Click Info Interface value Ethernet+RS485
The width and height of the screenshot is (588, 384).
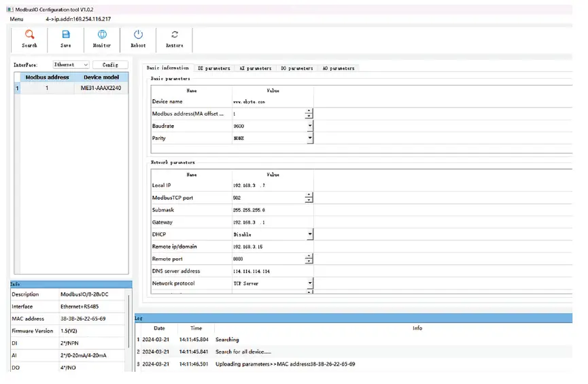click(80, 307)
